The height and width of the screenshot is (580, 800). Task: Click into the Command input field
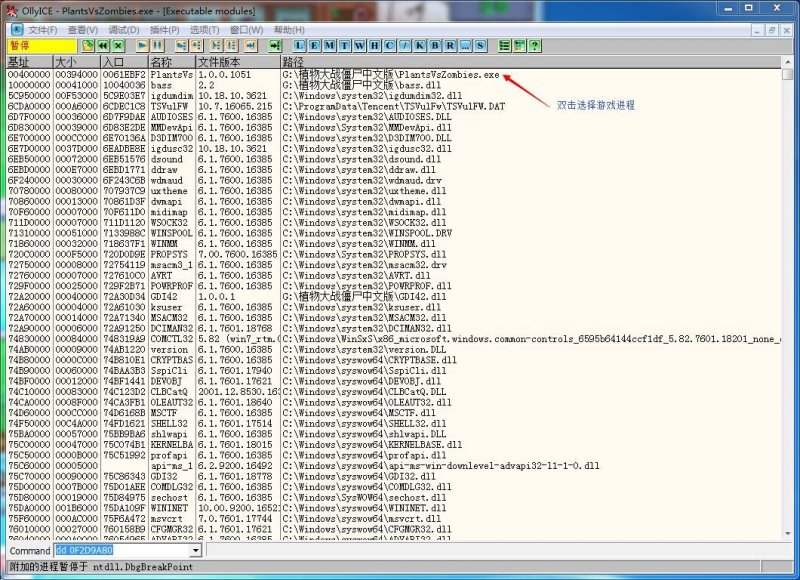tap(122, 550)
